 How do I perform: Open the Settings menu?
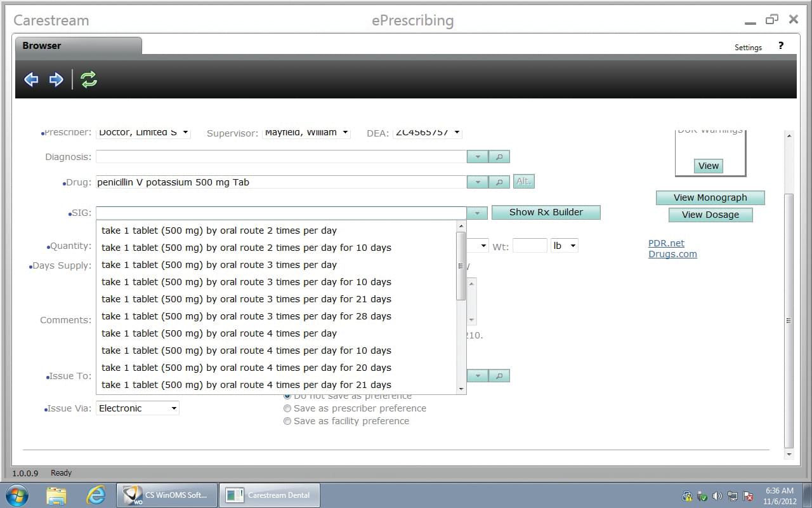(748, 47)
